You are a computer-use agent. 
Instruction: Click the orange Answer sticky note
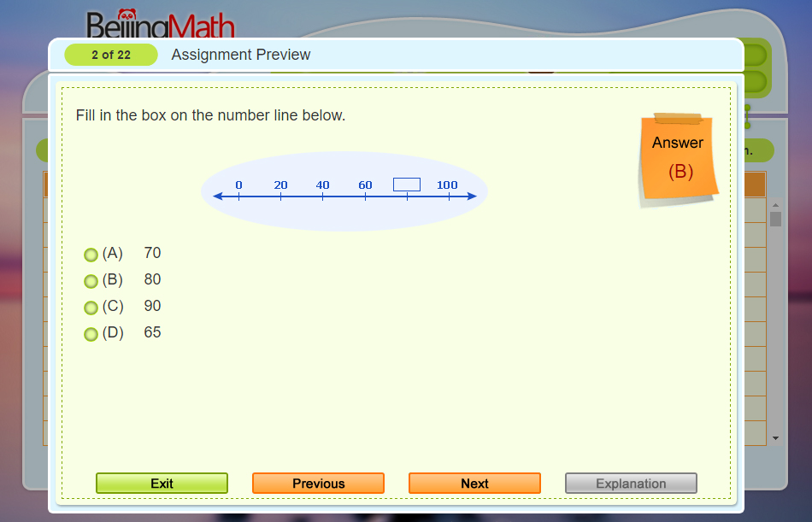(679, 159)
